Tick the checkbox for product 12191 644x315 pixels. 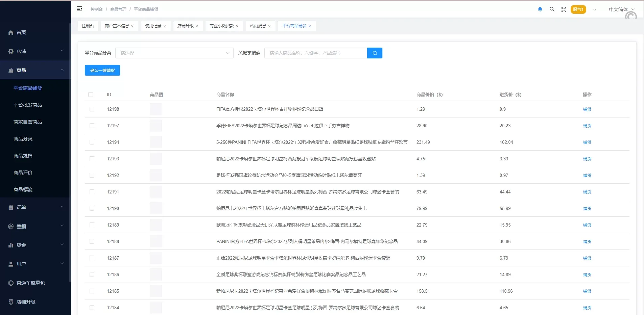pos(92,192)
